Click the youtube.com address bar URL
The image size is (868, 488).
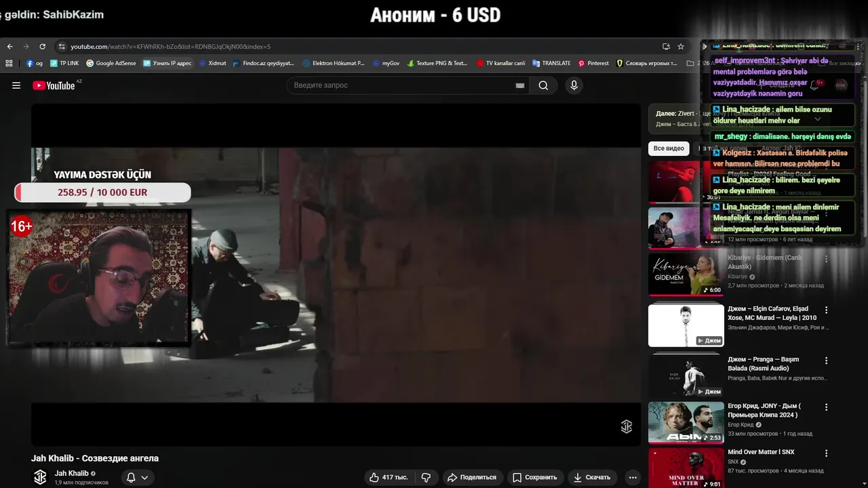pos(170,47)
